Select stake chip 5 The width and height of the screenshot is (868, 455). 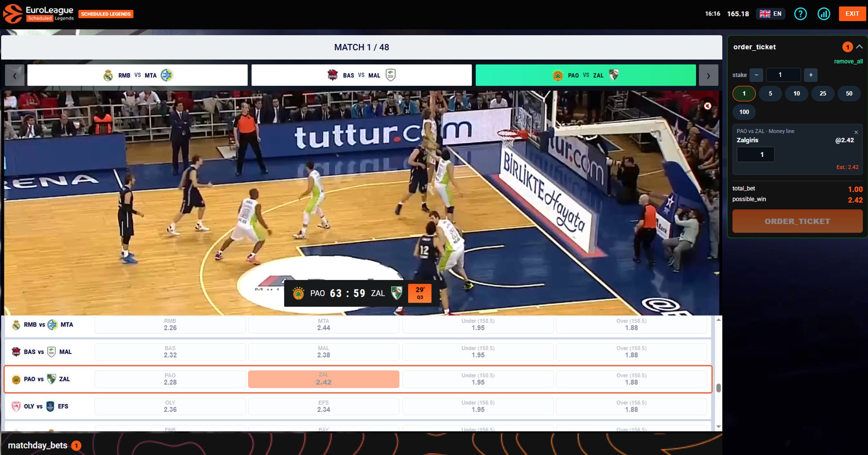[770, 94]
